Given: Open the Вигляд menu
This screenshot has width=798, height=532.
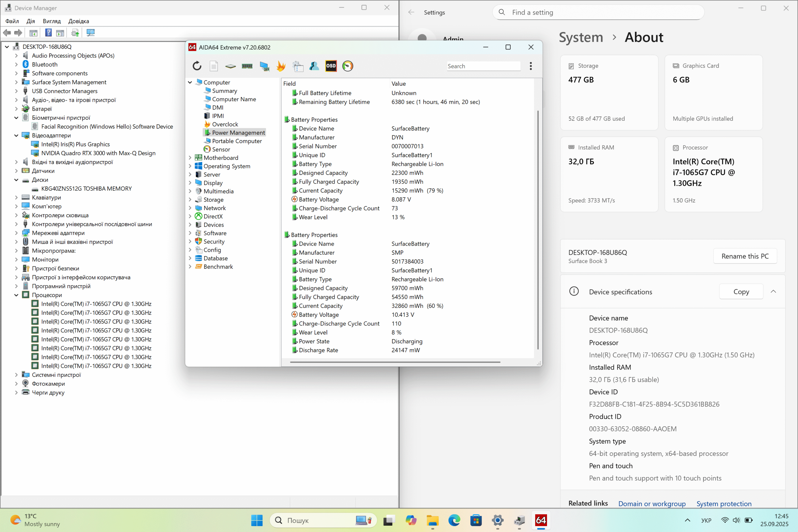Looking at the screenshot, I should (51, 21).
